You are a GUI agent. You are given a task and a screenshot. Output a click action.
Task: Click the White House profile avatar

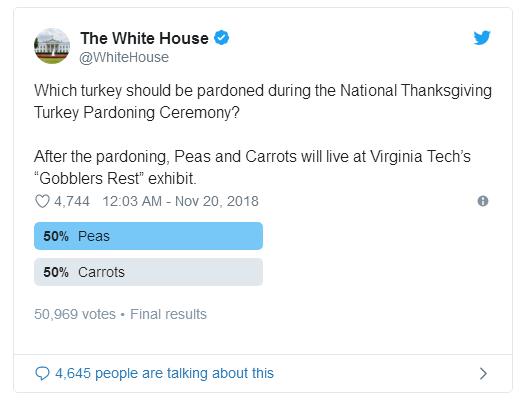[52, 46]
